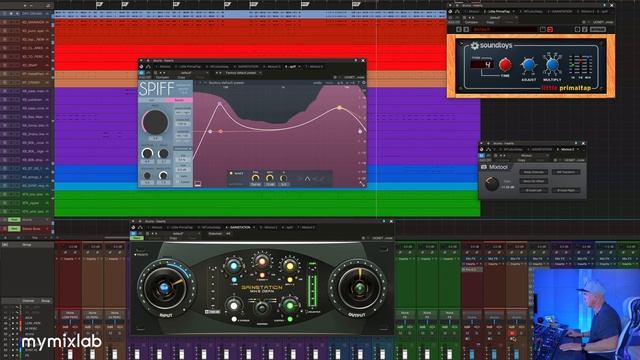The width and height of the screenshot is (640, 360).
Task: Click the PrimalTap time value display
Action: tap(482, 64)
